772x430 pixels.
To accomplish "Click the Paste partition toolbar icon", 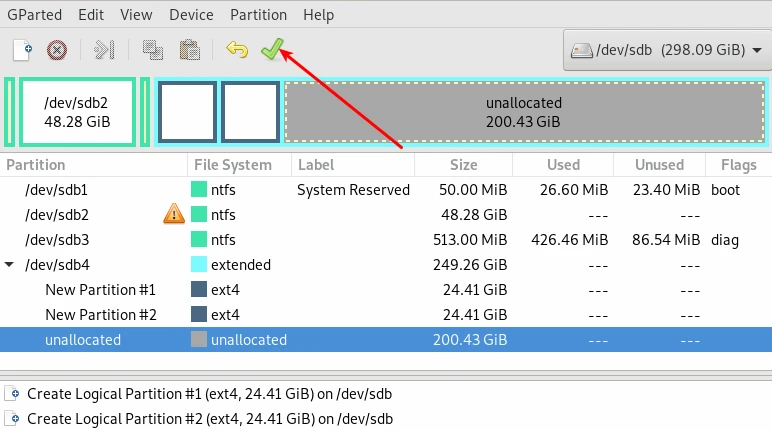I will [x=190, y=50].
